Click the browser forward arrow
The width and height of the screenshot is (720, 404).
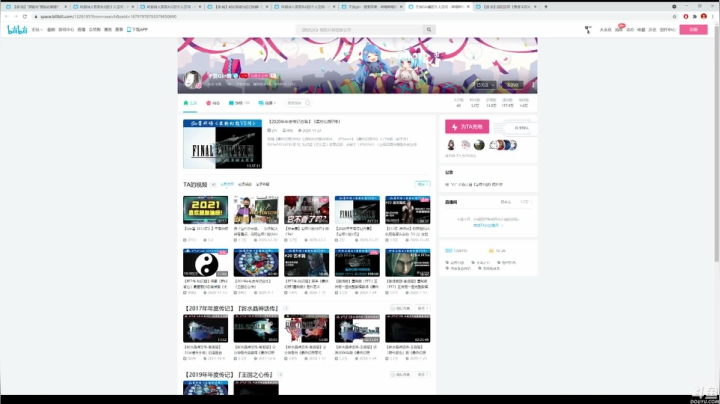tap(15, 17)
